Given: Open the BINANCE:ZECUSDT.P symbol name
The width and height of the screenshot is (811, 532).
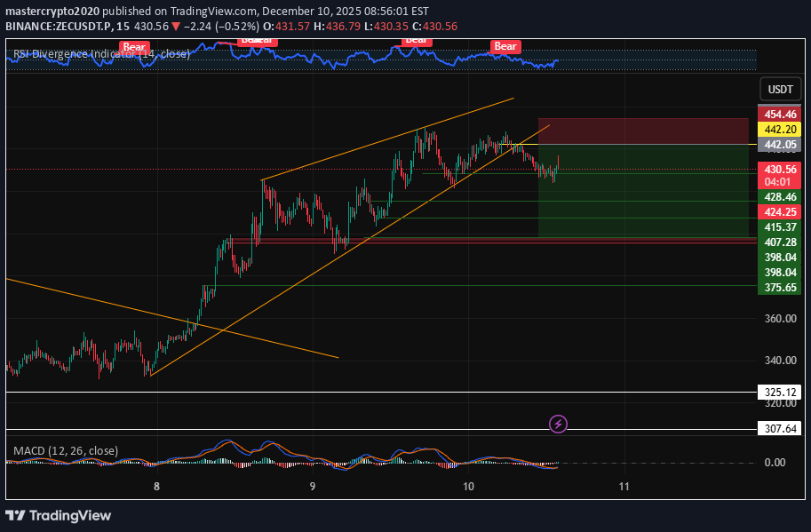Looking at the screenshot, I should click(x=55, y=27).
